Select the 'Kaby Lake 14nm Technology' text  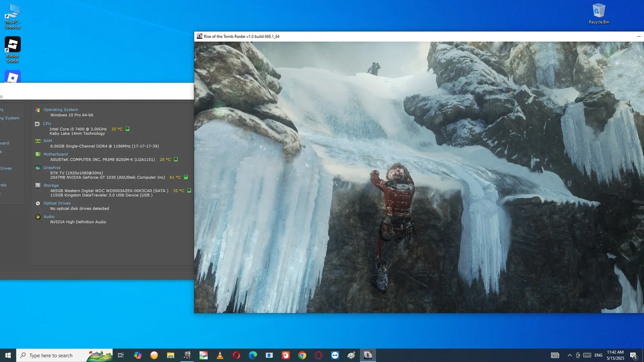pos(77,133)
